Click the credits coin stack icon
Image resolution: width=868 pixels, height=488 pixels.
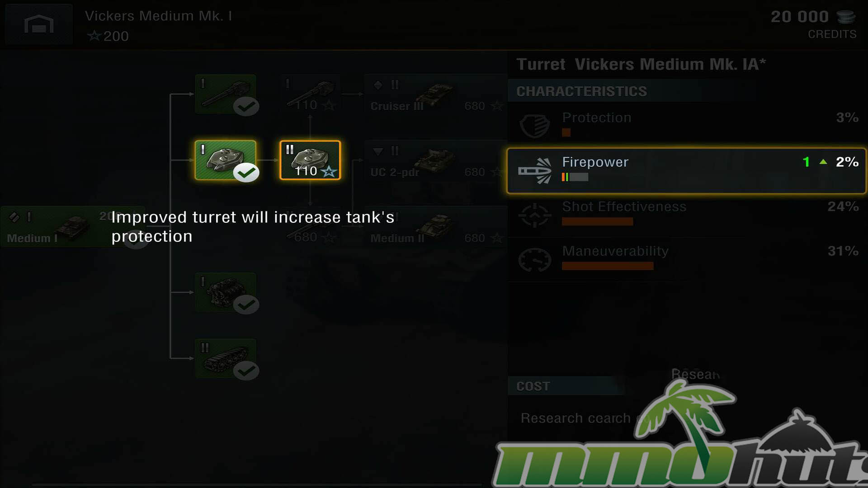845,17
